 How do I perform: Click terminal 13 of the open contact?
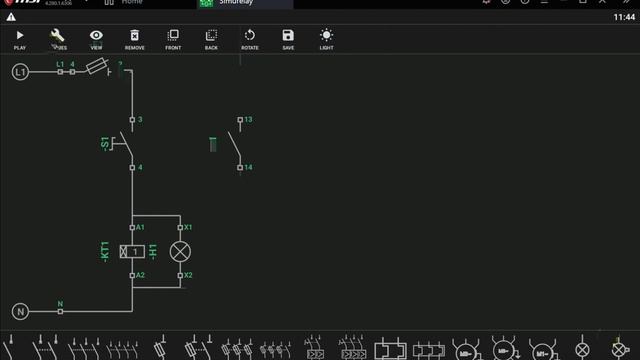click(240, 120)
